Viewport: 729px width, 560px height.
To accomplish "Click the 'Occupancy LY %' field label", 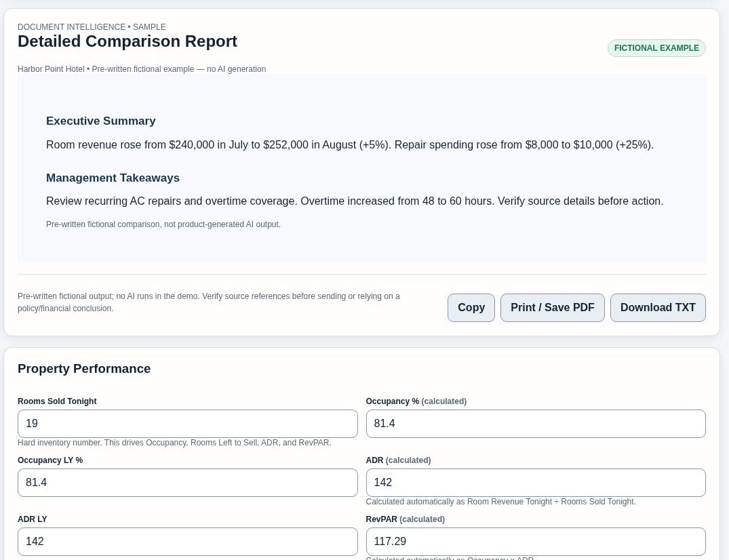I will (x=50, y=460).
